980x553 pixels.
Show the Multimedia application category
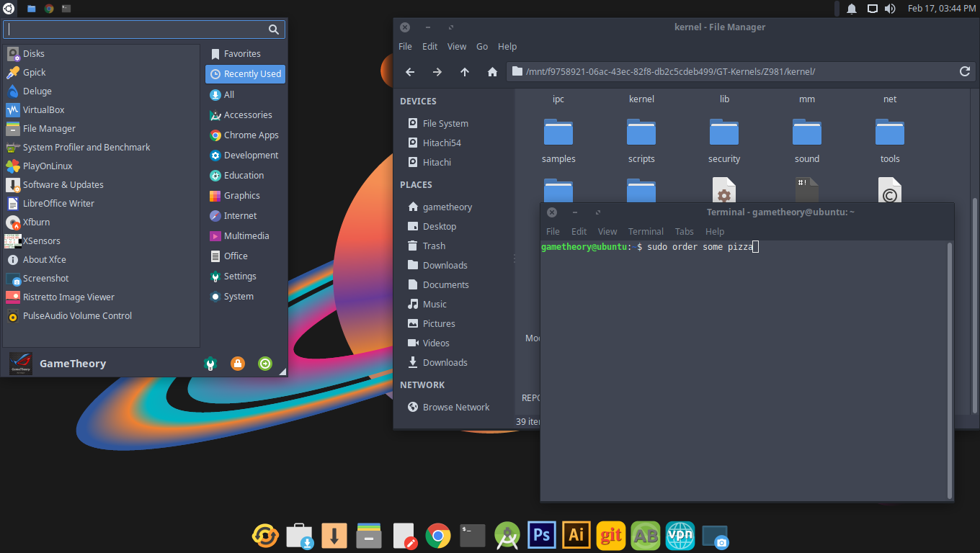[245, 236]
